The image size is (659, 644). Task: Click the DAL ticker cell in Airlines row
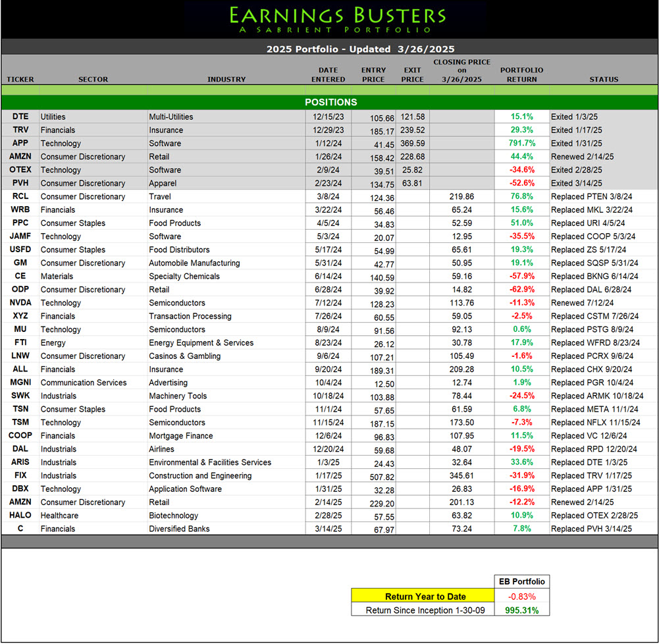20,449
